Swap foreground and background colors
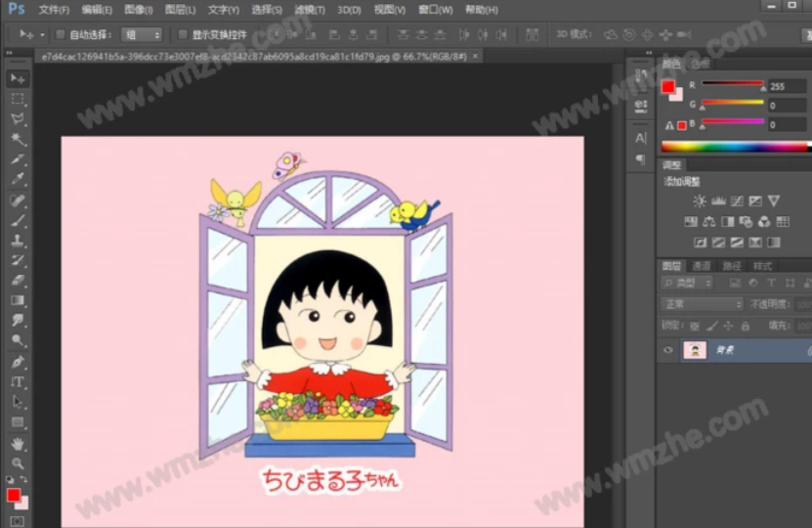 [x=23, y=479]
